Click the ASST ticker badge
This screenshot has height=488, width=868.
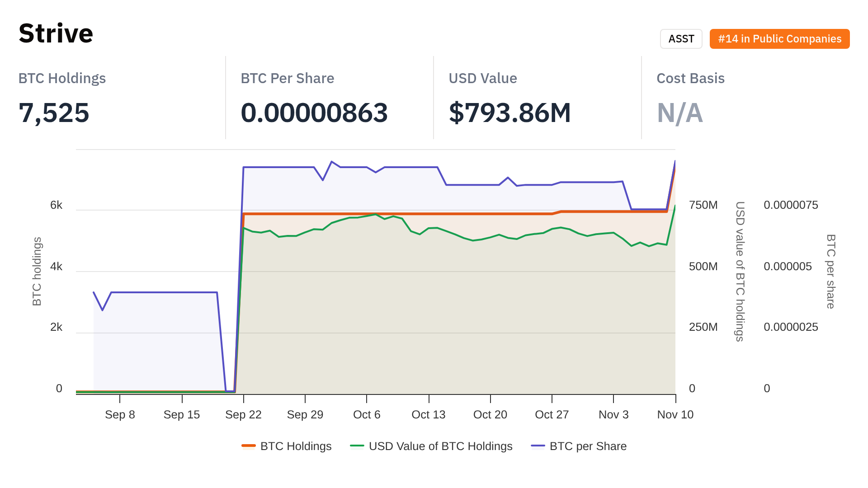(x=681, y=39)
